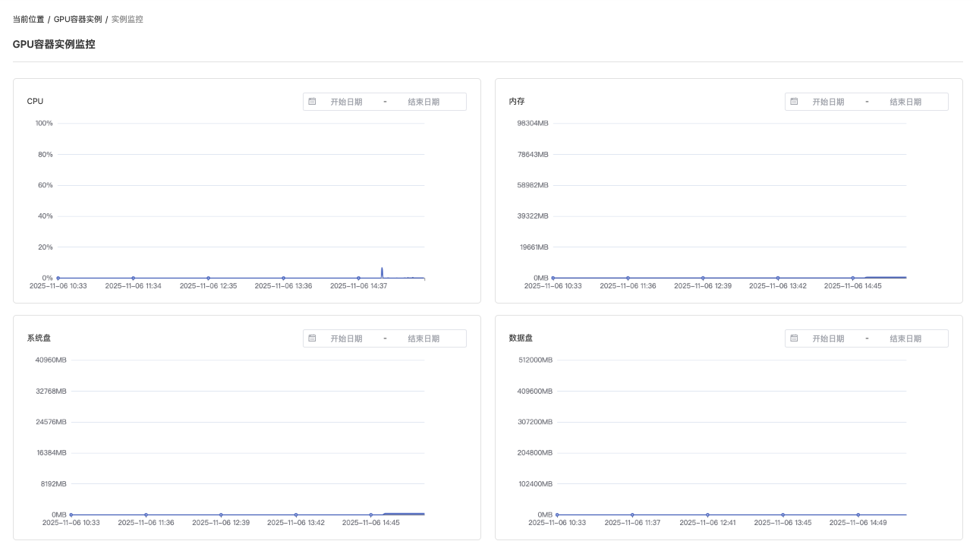This screenshot has width=973, height=560.
Task: Choose 结束日期 for the 系统盘 chart
Action: (424, 338)
